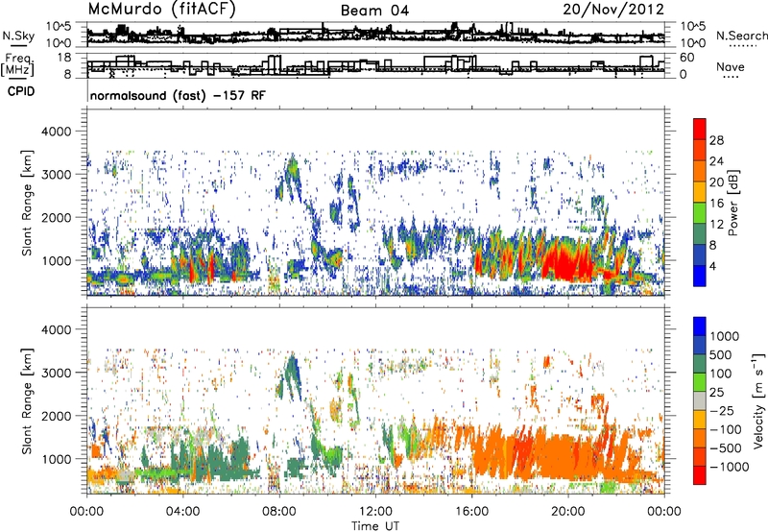The image size is (768, 532).
Task: Click the blue bottom of power colorbar
Action: (700, 276)
